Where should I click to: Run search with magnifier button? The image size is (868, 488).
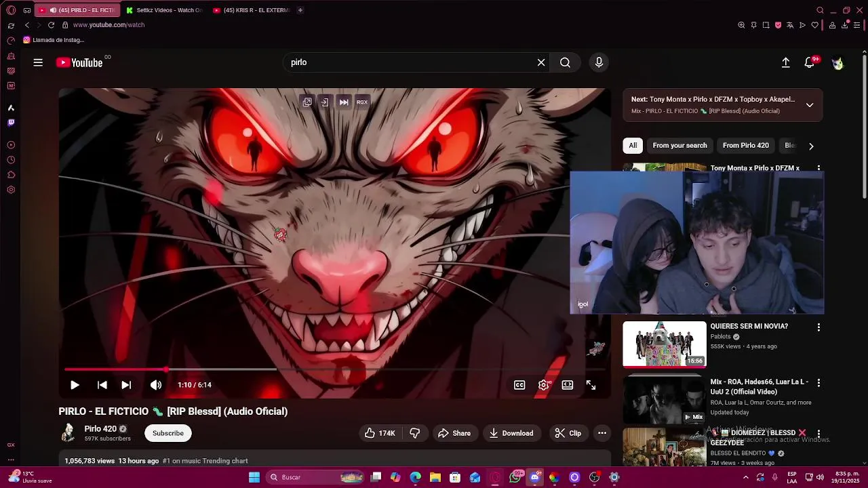point(565,62)
